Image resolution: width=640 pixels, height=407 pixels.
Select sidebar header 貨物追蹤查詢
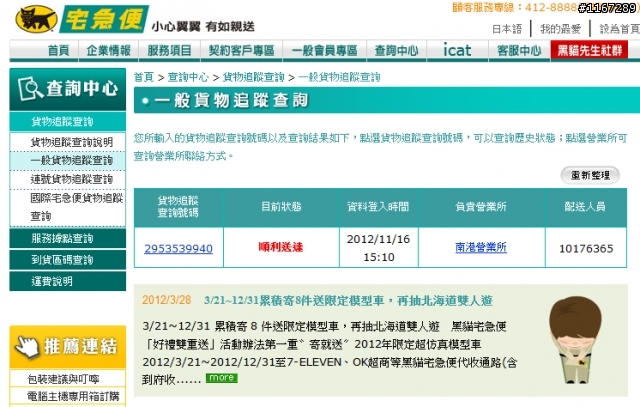point(68,122)
